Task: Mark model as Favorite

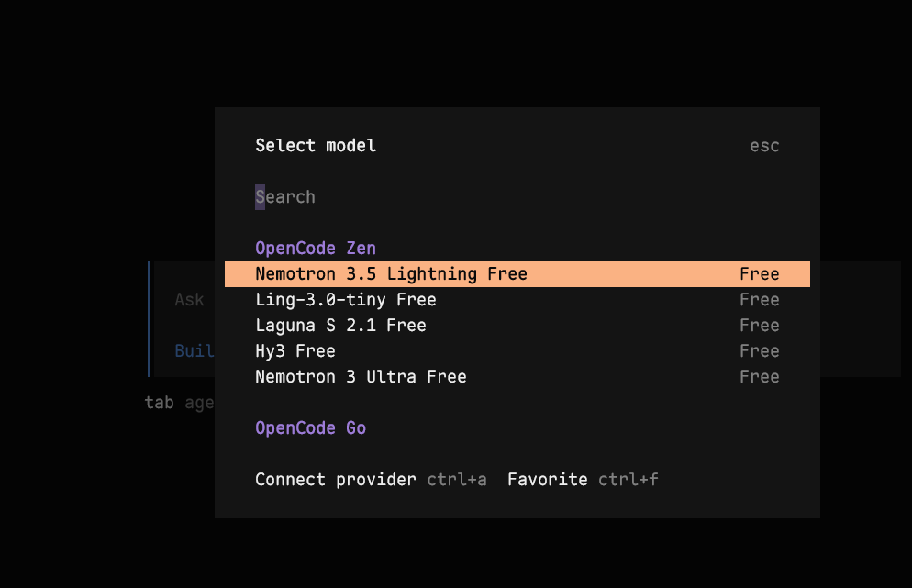Action: (x=548, y=479)
